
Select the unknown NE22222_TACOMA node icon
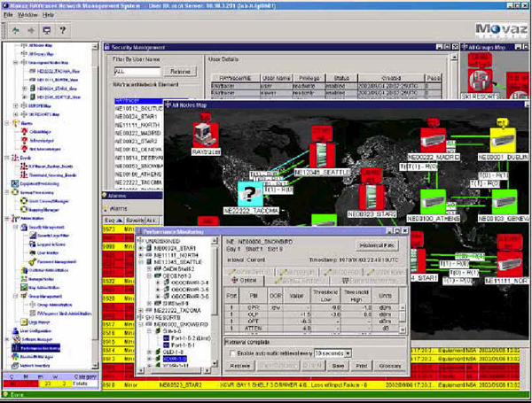[250, 194]
